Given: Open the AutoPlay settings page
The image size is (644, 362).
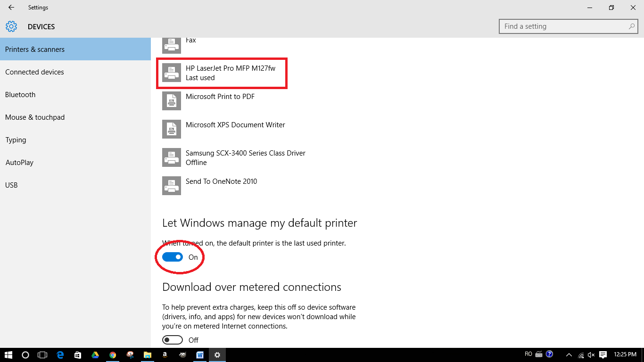Looking at the screenshot, I should [75, 162].
